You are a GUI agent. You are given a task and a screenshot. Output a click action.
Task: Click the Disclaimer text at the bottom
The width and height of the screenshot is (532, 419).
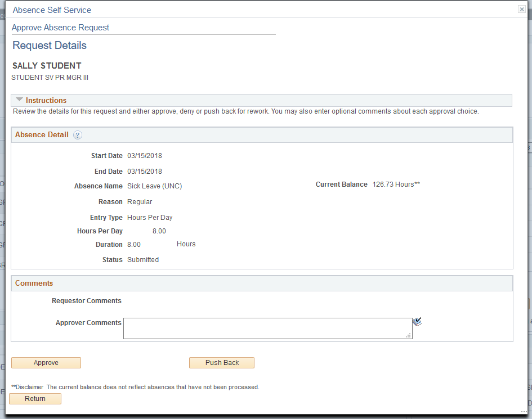tap(135, 387)
